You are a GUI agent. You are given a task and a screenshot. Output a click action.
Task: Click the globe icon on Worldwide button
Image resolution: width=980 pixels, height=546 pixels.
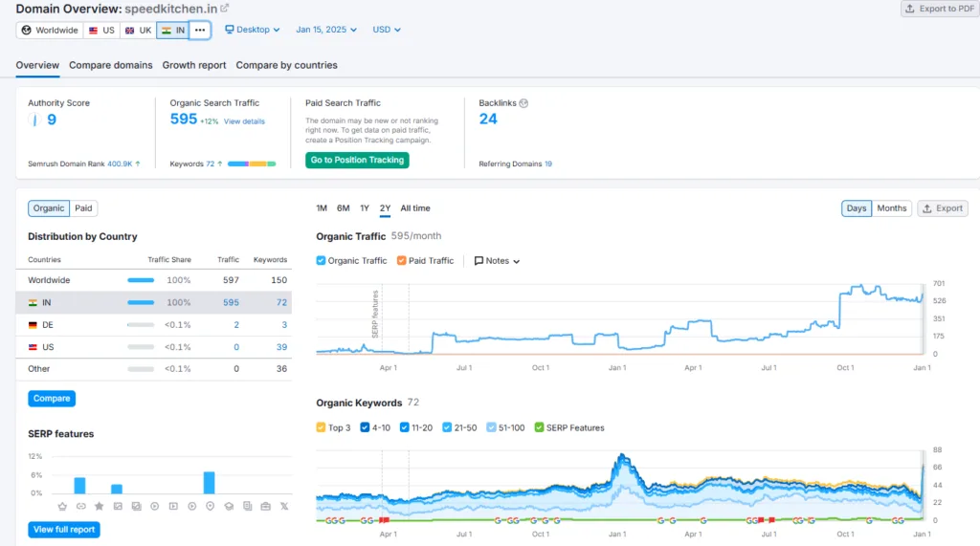pyautogui.click(x=26, y=30)
